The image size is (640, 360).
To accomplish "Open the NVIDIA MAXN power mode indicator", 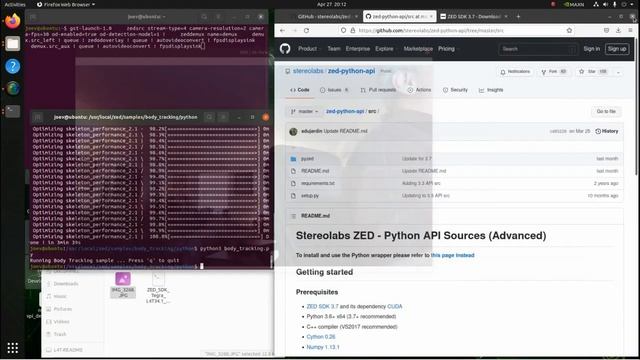I will point(573,4).
